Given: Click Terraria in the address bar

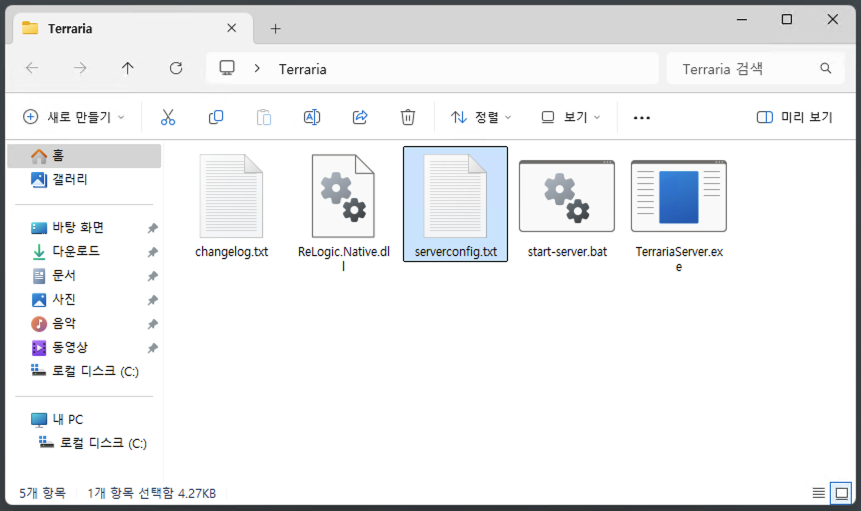Looking at the screenshot, I should [x=303, y=69].
